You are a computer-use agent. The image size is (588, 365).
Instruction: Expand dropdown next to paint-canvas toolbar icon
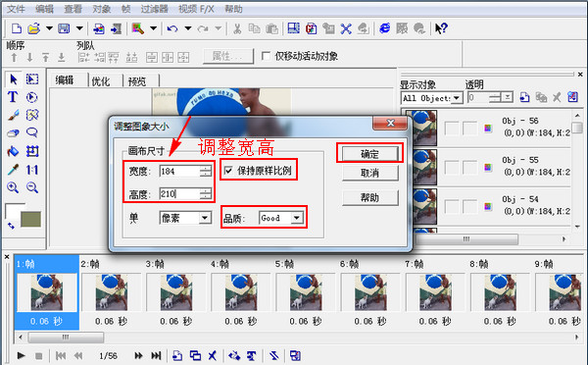pyautogui.click(x=154, y=28)
